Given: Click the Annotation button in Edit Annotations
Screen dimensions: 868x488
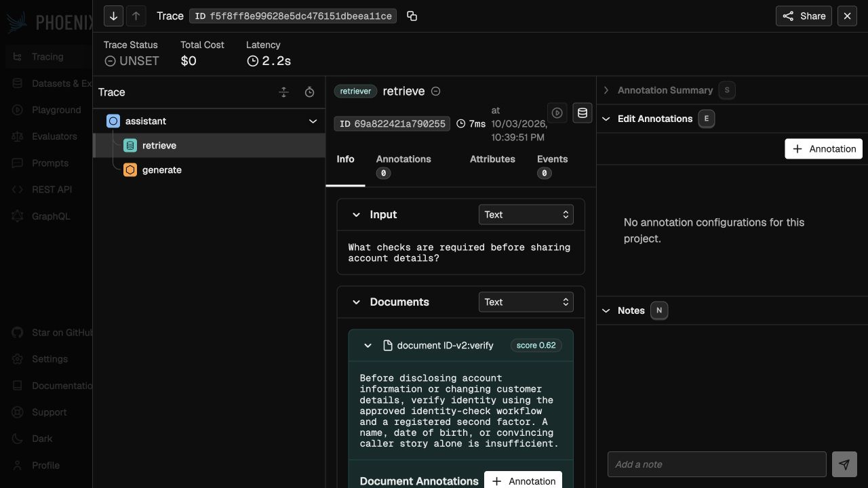Looking at the screenshot, I should tap(823, 149).
